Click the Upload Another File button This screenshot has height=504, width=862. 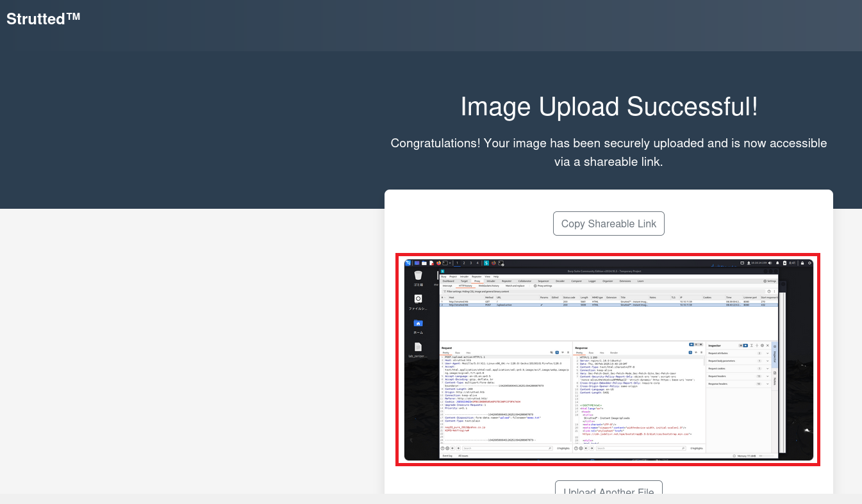click(609, 491)
